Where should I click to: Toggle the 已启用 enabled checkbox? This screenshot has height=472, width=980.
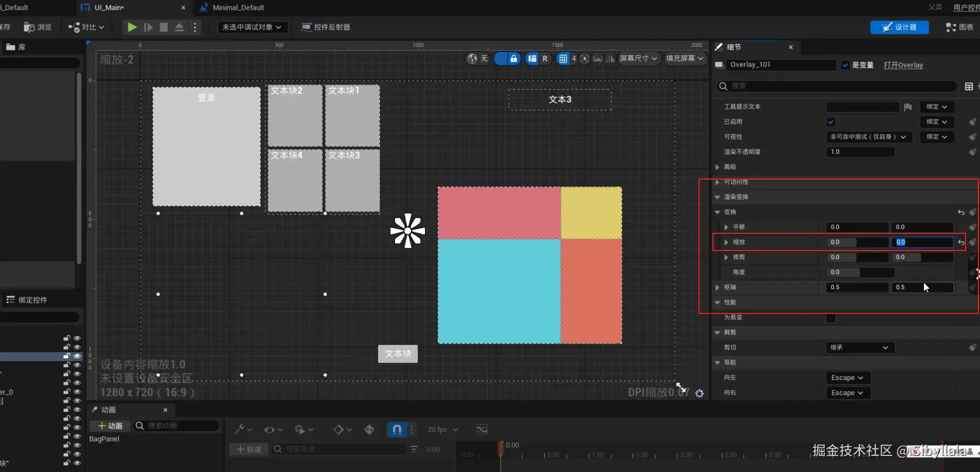831,122
